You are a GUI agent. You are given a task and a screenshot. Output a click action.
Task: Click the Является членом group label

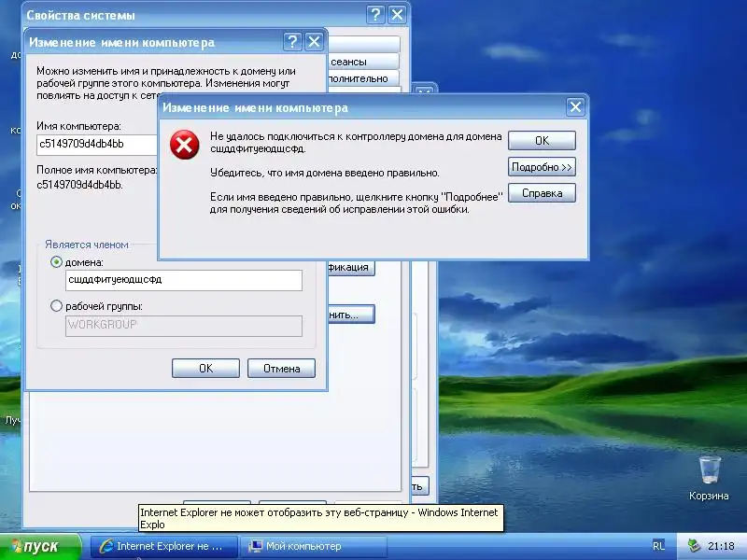click(x=87, y=245)
